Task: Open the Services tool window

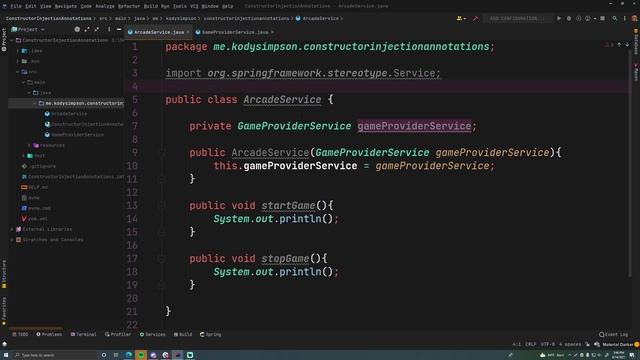Action: point(152,334)
